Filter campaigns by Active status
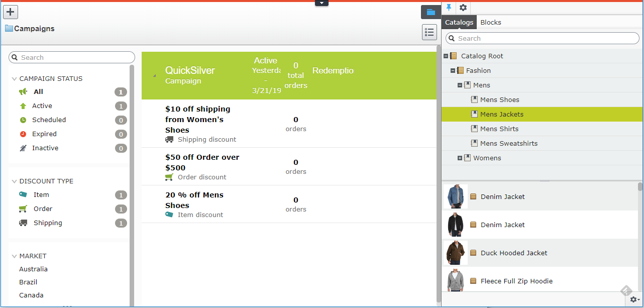Viewport: 644px width, 308px height. point(42,106)
